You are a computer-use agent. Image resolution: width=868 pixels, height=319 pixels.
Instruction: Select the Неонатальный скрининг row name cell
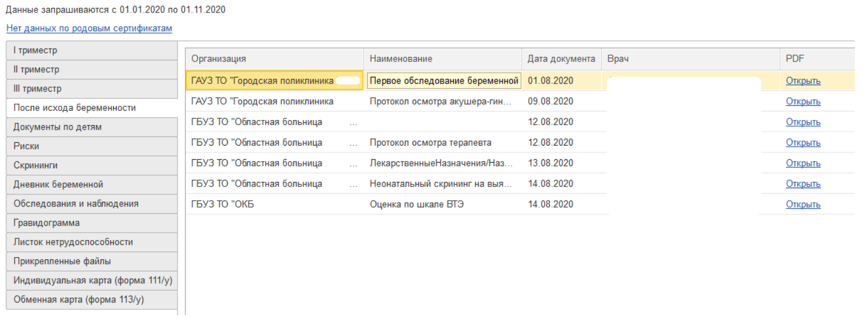(x=441, y=184)
